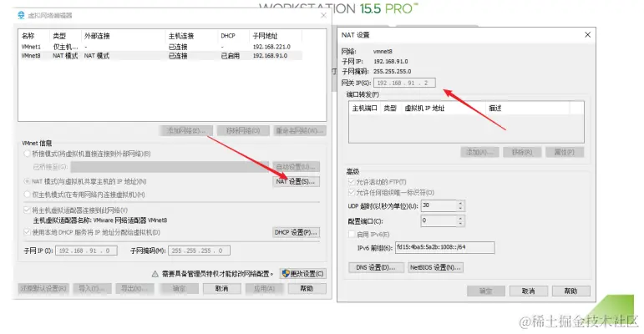The image size is (644, 334).
Task: Toggle 使用本地 DHCP 服务 checkbox
Action: 27,232
